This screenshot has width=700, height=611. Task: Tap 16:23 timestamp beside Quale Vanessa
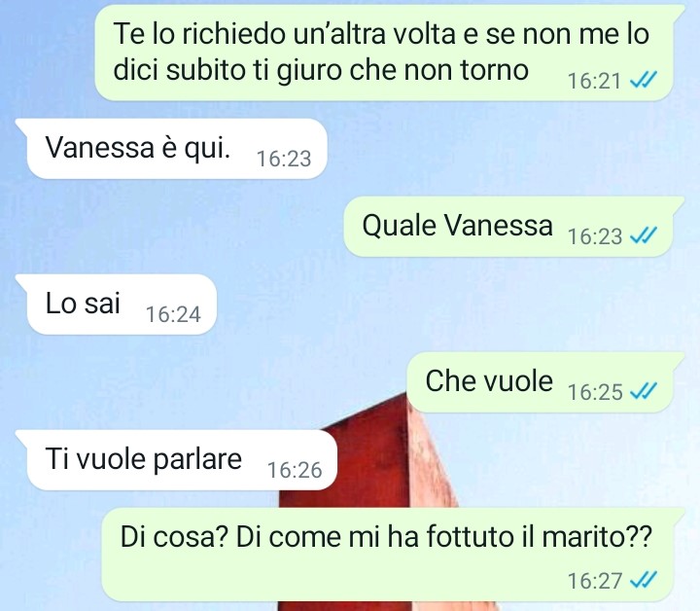point(595,236)
